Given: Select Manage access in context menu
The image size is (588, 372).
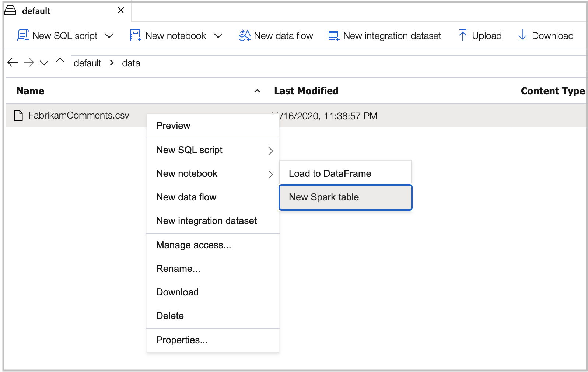Looking at the screenshot, I should click(x=193, y=245).
